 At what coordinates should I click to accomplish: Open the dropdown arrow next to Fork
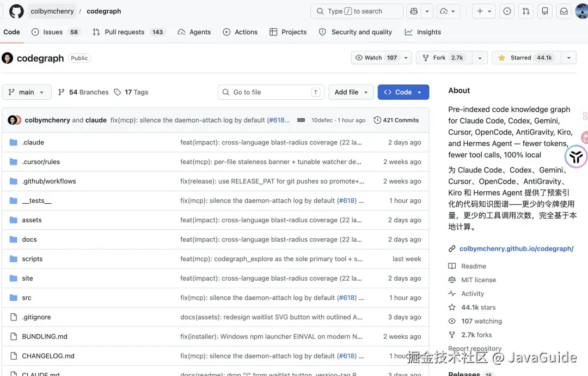pyautogui.click(x=480, y=58)
